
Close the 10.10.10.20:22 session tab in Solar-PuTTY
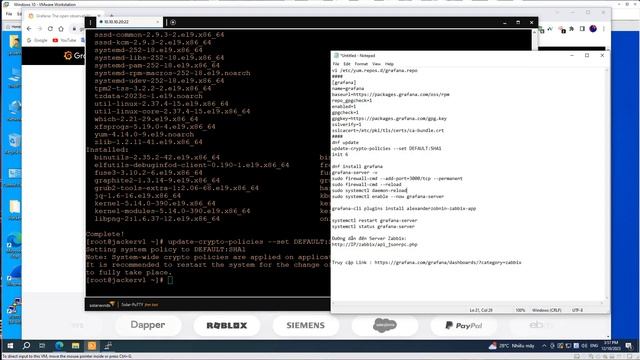click(x=158, y=22)
